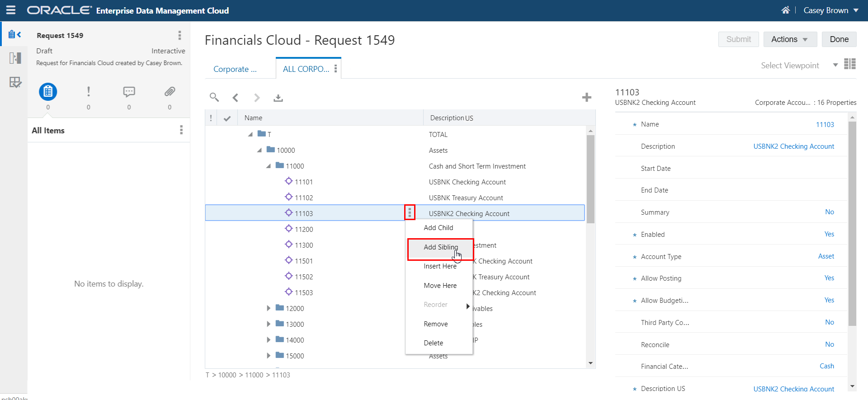Click the Summary value No
Screen dimensions: 868x400
[829, 212]
